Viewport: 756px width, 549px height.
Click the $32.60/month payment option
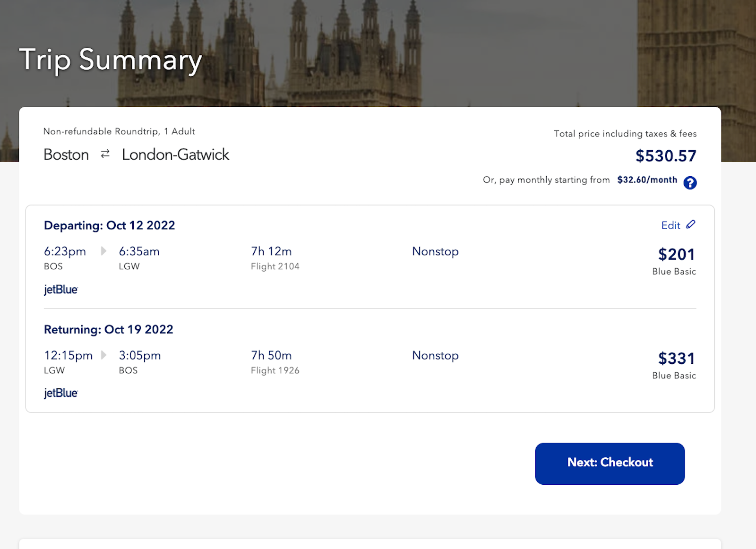[x=647, y=180]
